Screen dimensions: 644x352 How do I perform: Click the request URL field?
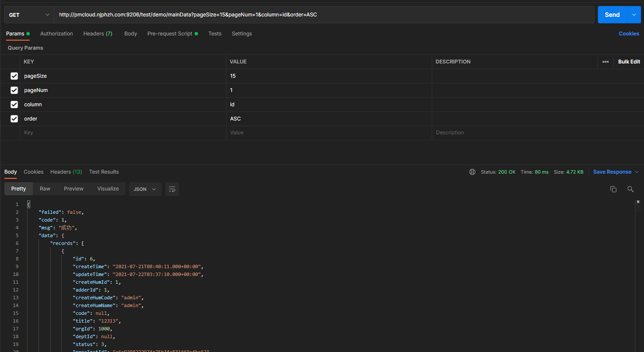coord(324,15)
